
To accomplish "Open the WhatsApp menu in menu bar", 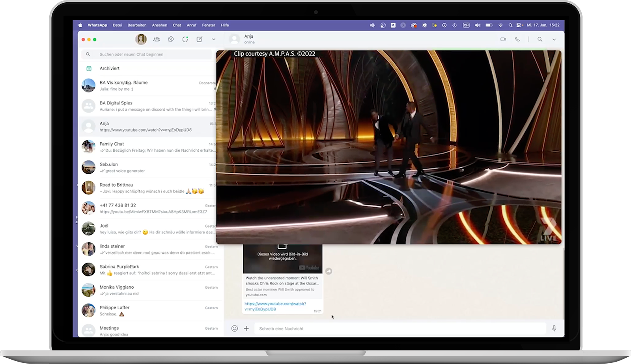I will (x=97, y=25).
